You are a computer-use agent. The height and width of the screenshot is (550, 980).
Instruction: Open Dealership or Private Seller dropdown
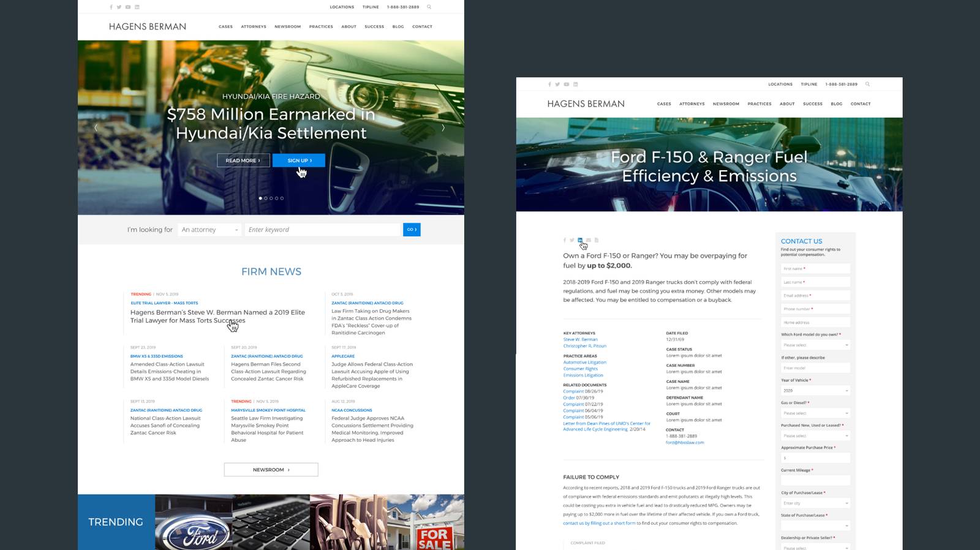tap(815, 547)
